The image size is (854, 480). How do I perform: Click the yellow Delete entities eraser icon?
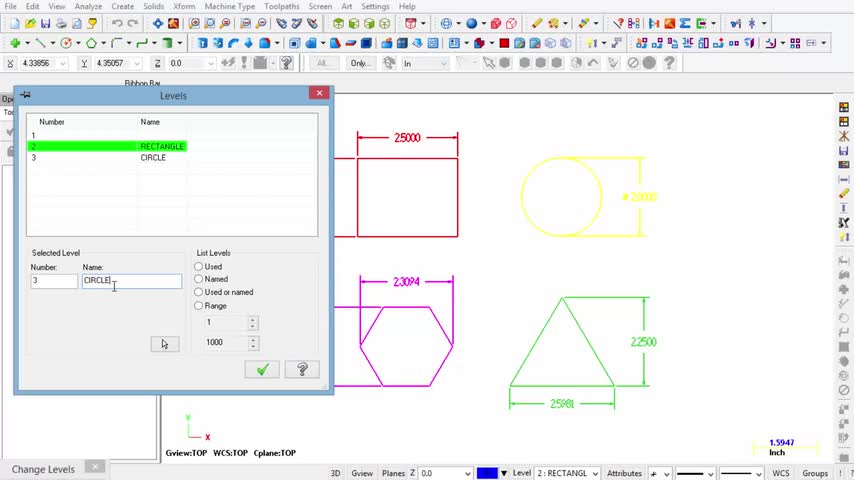[536, 23]
